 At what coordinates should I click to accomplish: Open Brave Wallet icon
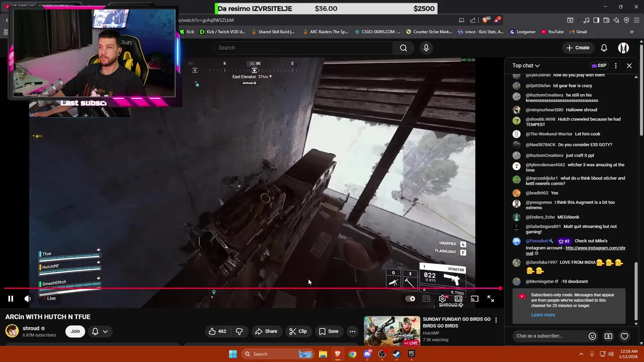tap(606, 20)
